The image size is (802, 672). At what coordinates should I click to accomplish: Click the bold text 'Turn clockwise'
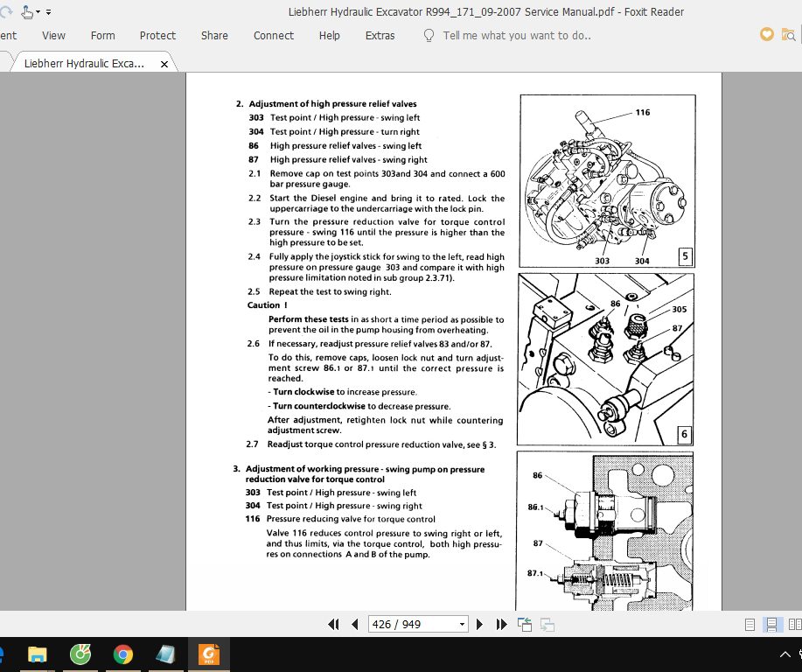point(303,391)
